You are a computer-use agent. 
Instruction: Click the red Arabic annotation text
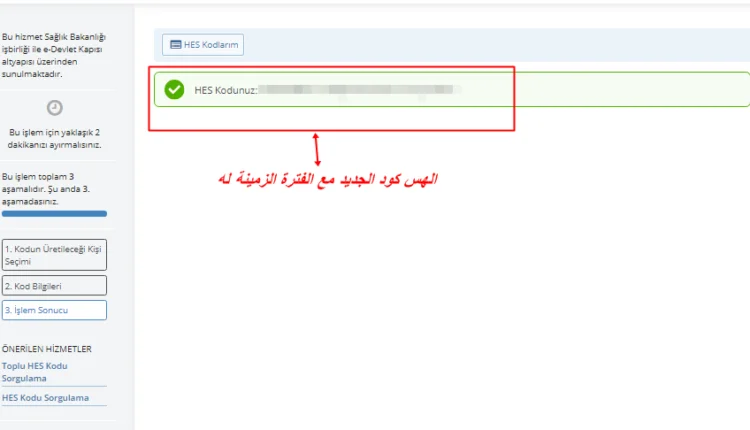(x=328, y=179)
